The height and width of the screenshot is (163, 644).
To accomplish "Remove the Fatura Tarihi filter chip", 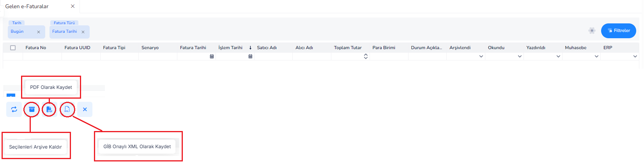I will 83,32.
